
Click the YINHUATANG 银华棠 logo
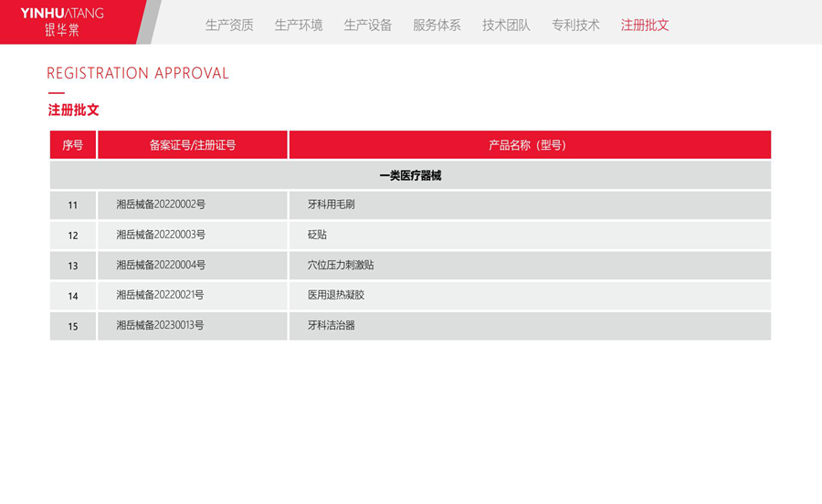tap(62, 21)
